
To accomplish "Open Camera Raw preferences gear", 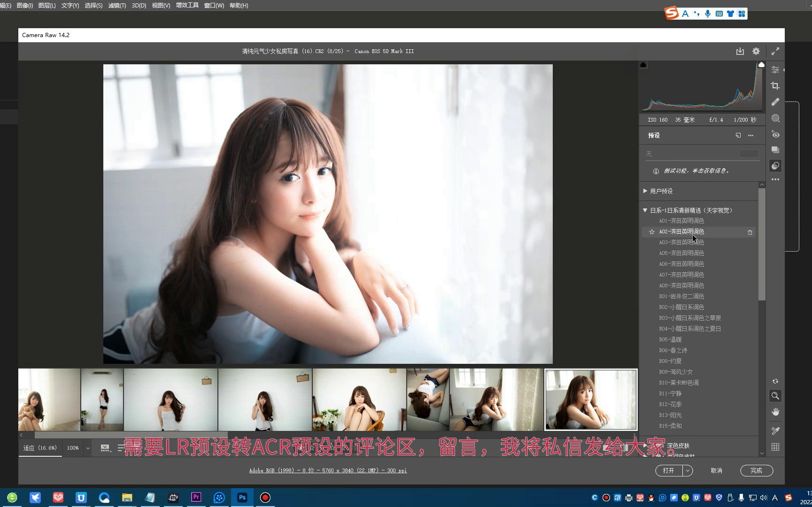I will click(x=756, y=51).
